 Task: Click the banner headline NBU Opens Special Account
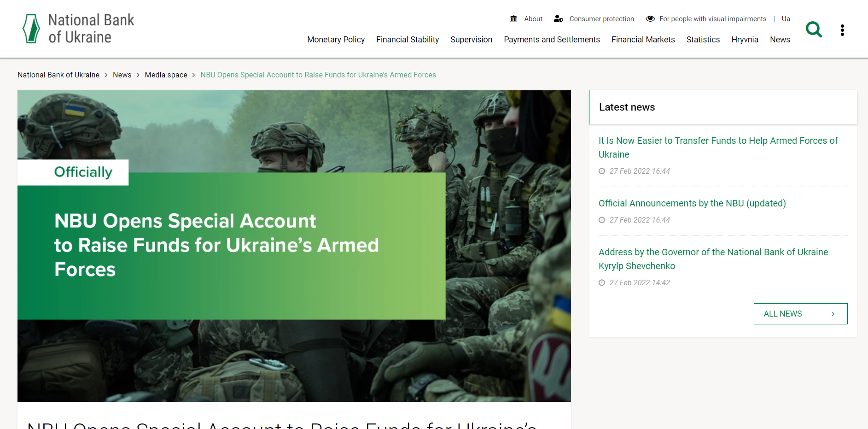[216, 245]
